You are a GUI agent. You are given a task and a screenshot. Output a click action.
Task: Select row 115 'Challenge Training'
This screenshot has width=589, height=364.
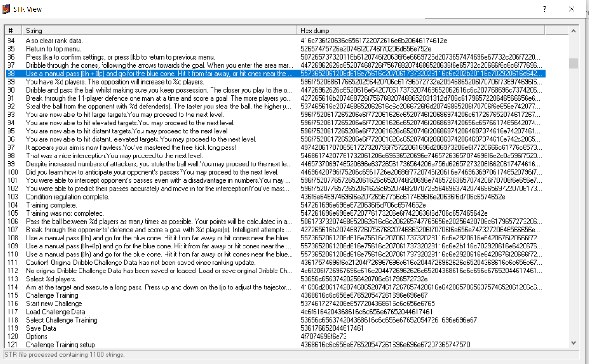275,295
